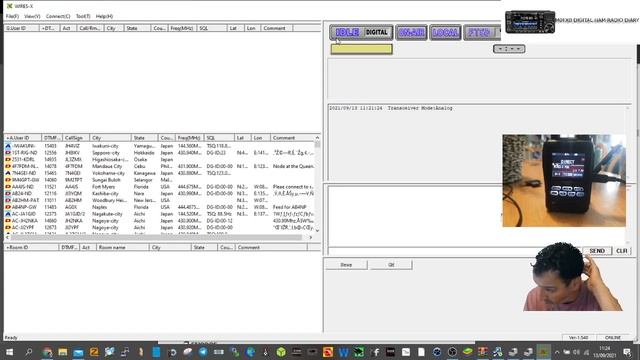
Task: Click the node icon beside 1ST-RIG-ND
Action: (8, 153)
